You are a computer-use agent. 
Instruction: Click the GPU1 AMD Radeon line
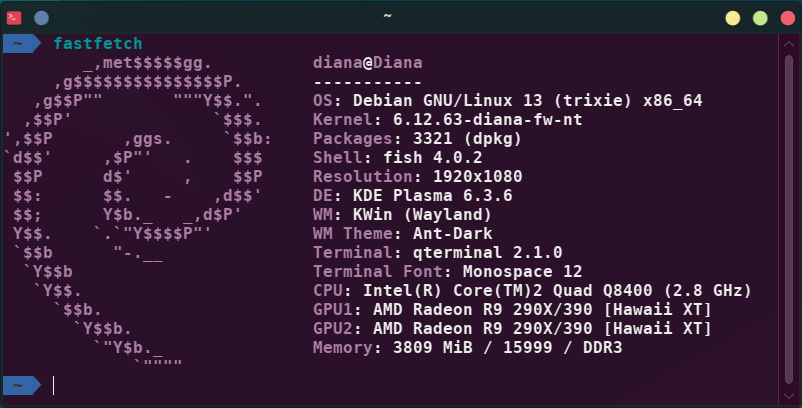[x=513, y=309]
